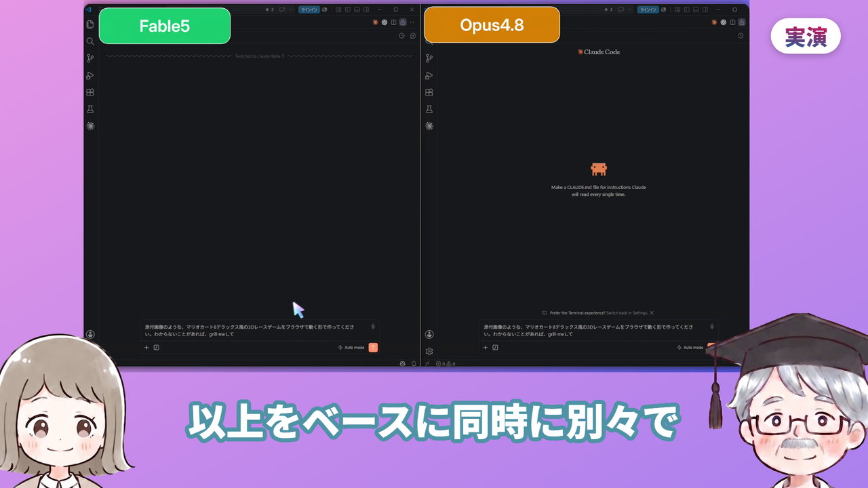
Task: Open chat bubble icon in right title bar
Action: click(621, 9)
